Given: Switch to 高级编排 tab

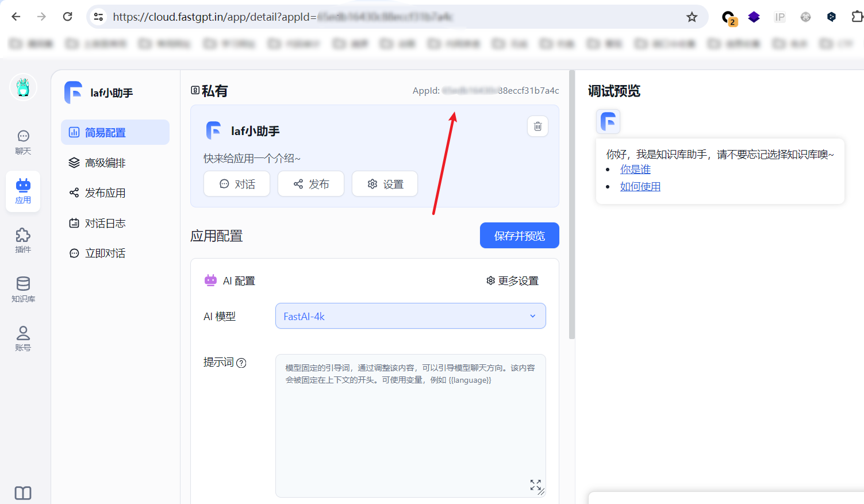Looking at the screenshot, I should coord(115,163).
